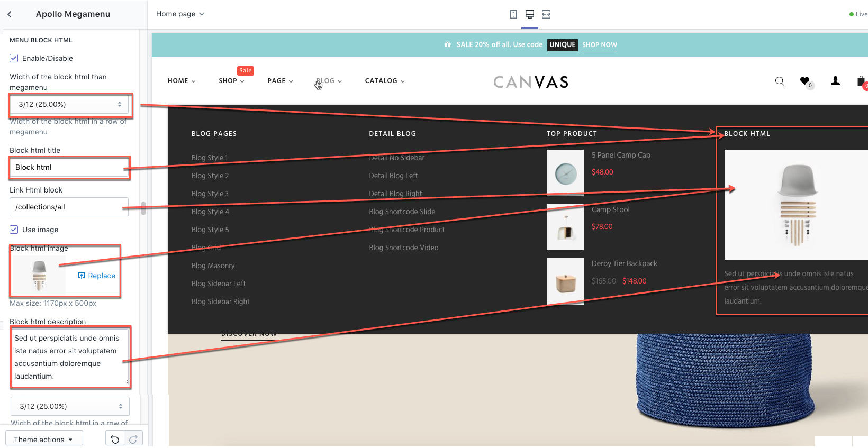Open wishlist heart icon

pyautogui.click(x=805, y=81)
